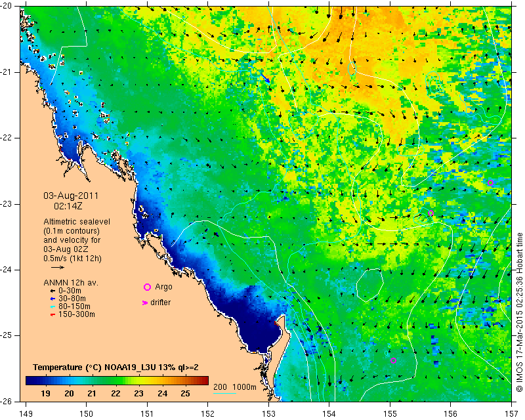Click the text "Altimetric sealevel"

[77, 222]
